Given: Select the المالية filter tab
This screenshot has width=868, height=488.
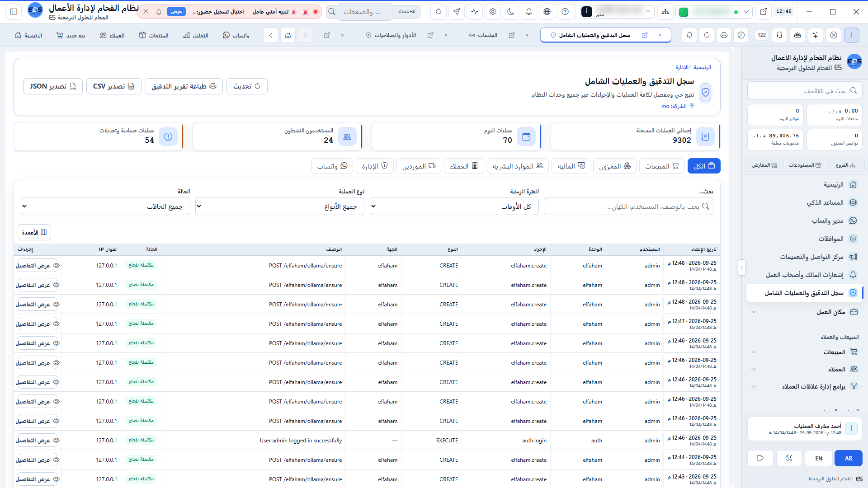Looking at the screenshot, I should pyautogui.click(x=571, y=166).
